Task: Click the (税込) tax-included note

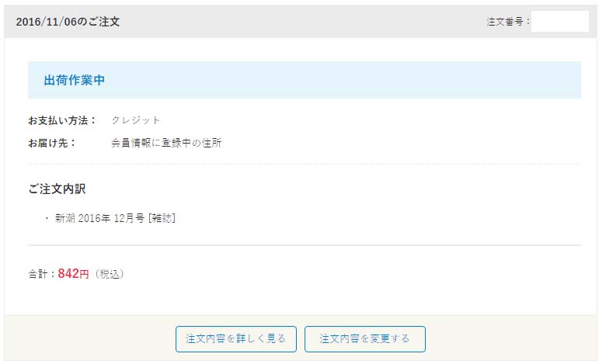Action: pyautogui.click(x=110, y=274)
